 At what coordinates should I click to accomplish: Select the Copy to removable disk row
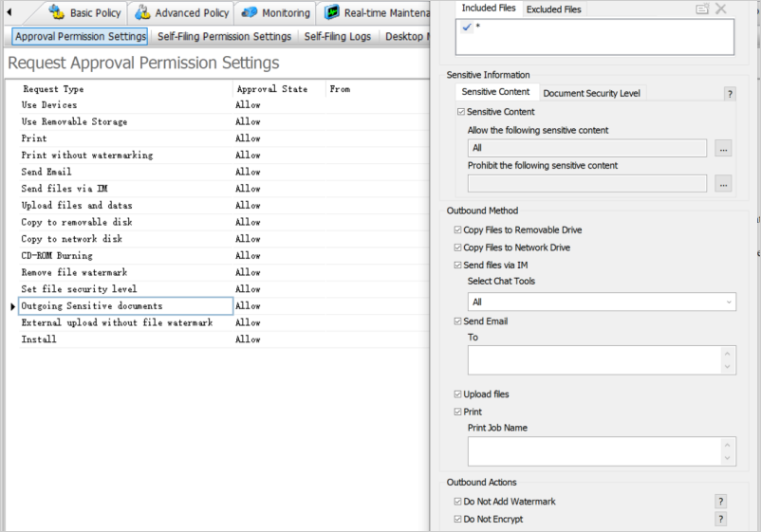pos(223,222)
